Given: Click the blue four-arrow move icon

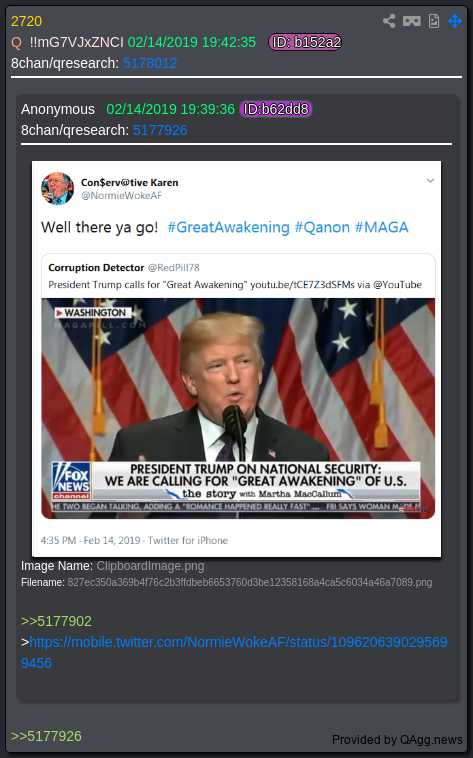Looking at the screenshot, I should [x=455, y=21].
